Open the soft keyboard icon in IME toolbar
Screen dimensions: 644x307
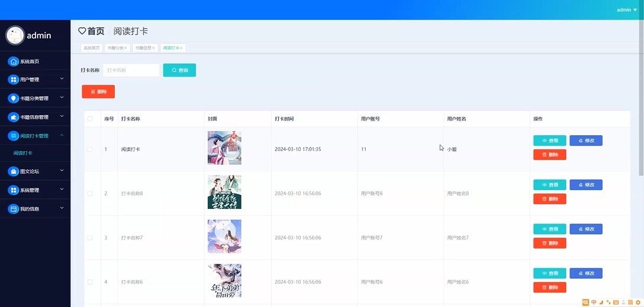point(616,302)
